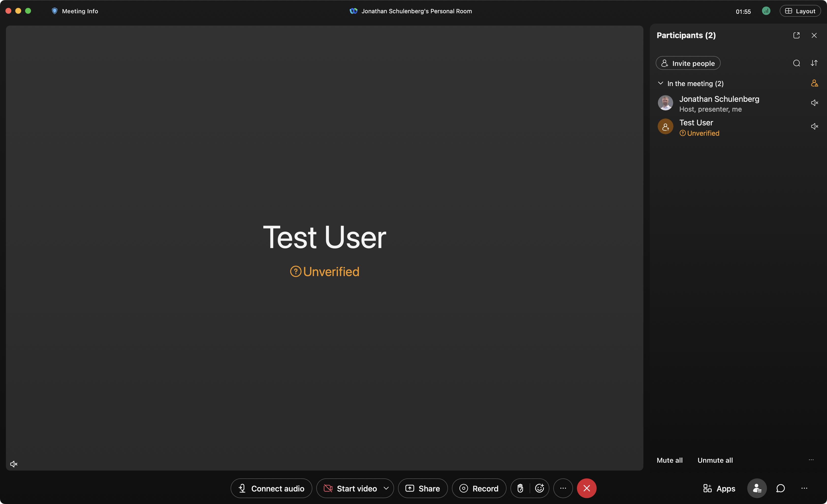Raise hand using the hand icon

[520, 488]
